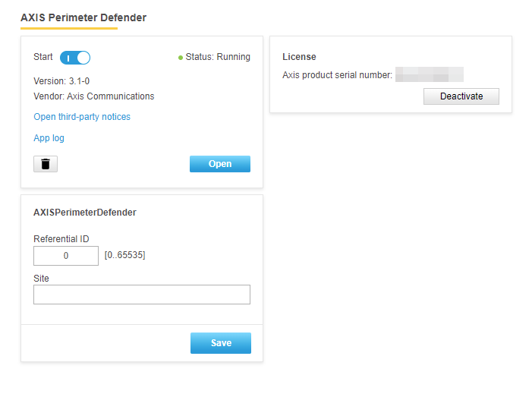Click the Referential ID label
Screen dimensions: 532x394
[x=61, y=239]
